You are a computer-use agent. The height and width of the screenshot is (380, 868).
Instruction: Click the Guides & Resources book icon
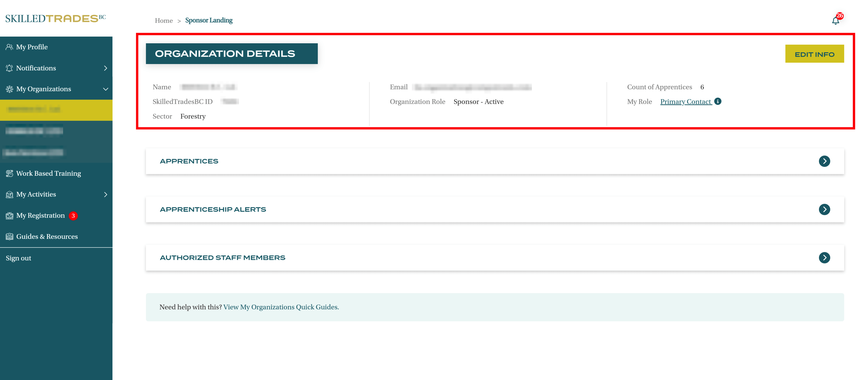(9, 236)
